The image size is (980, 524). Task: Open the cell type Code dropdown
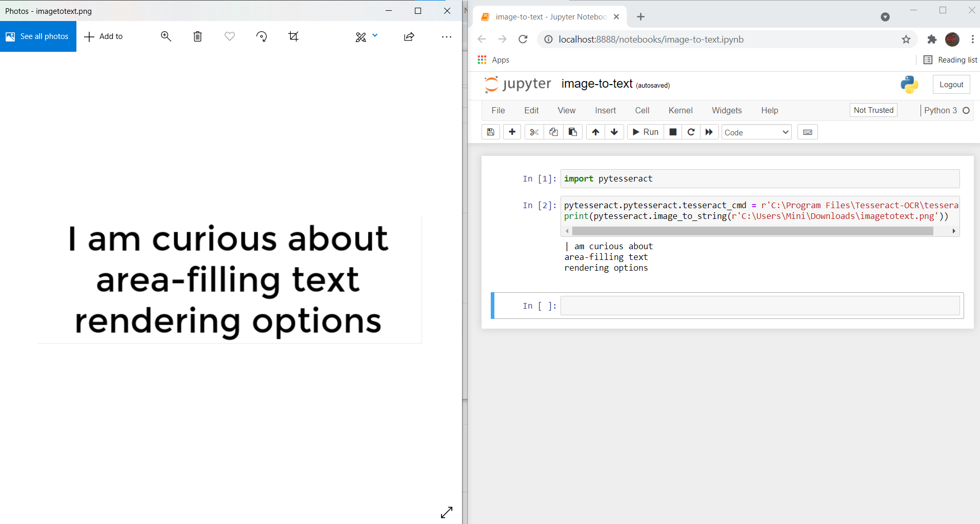[756, 132]
